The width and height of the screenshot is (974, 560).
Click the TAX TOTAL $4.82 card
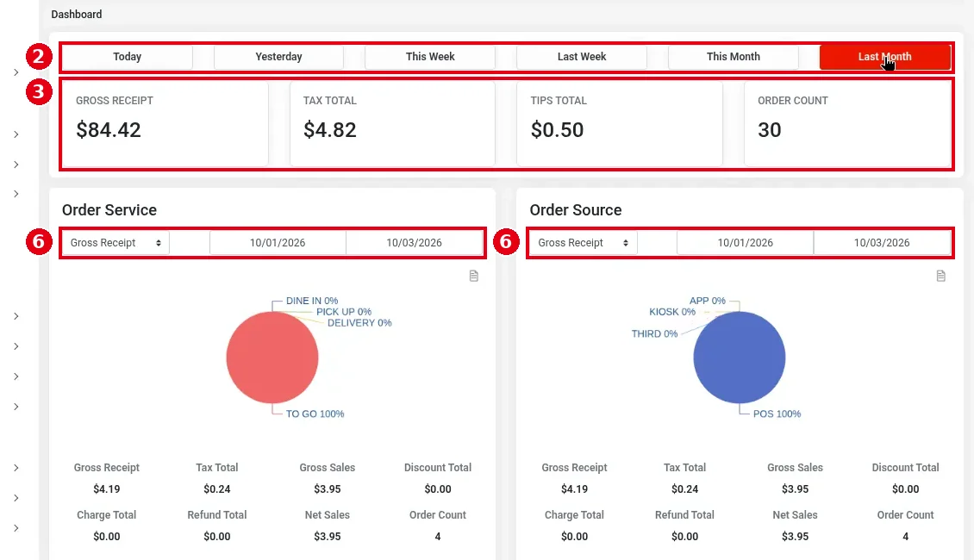(x=392, y=123)
